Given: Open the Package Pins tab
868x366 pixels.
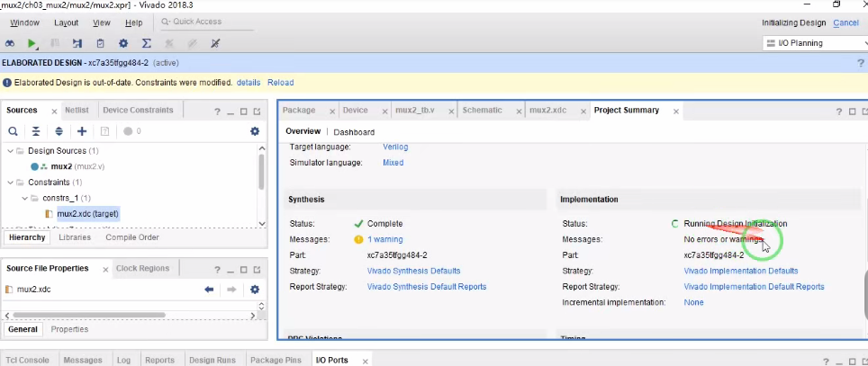Looking at the screenshot, I should pos(276,360).
